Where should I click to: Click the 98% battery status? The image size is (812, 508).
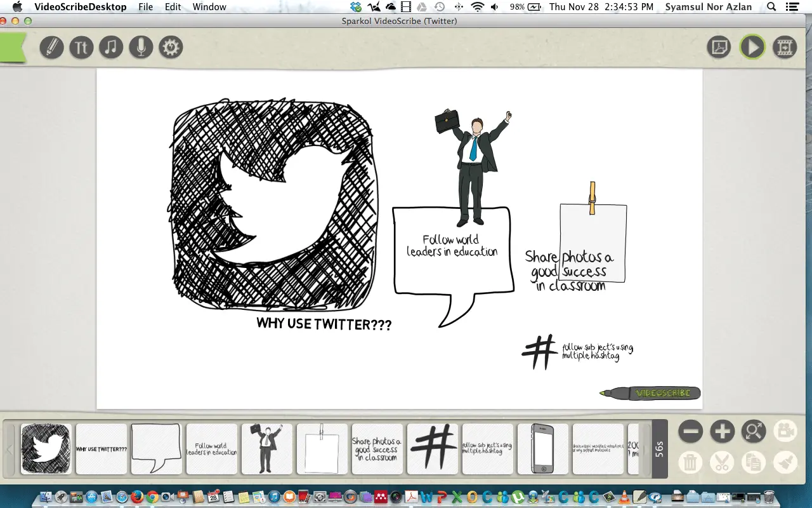[x=526, y=7]
